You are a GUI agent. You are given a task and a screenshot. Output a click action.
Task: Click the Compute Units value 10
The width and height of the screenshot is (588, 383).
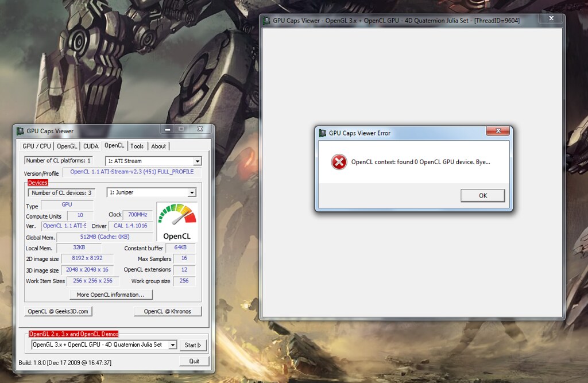point(80,215)
